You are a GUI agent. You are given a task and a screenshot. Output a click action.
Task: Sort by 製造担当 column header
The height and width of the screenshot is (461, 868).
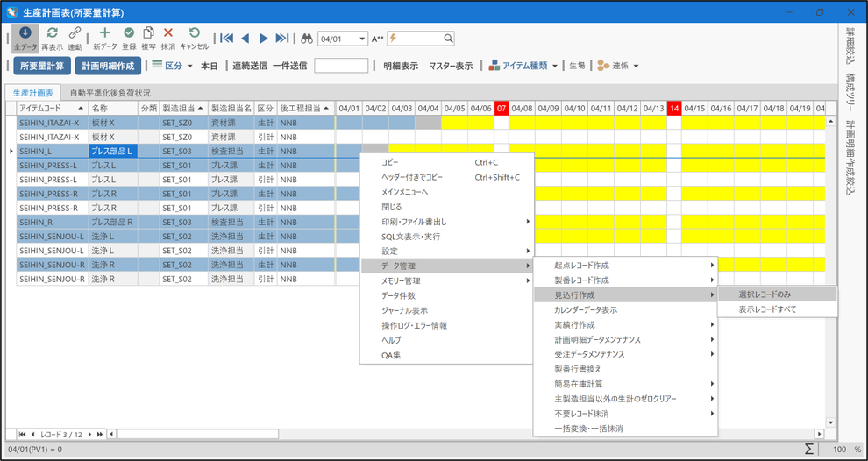pyautogui.click(x=183, y=108)
